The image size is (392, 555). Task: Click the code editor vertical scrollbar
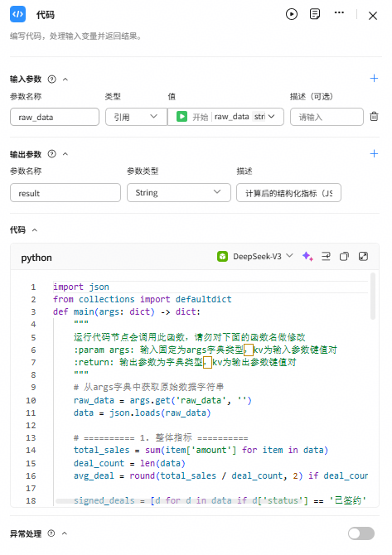point(372,296)
